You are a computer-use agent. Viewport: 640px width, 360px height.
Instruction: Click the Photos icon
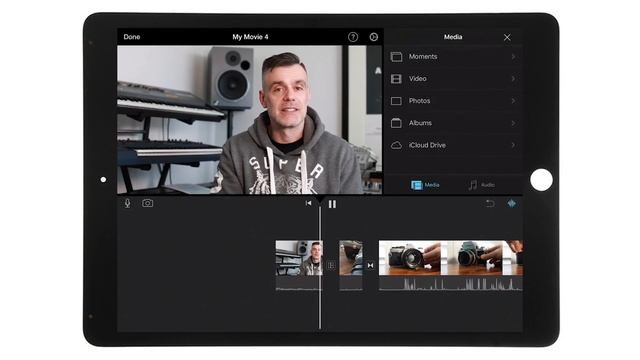[x=396, y=101]
